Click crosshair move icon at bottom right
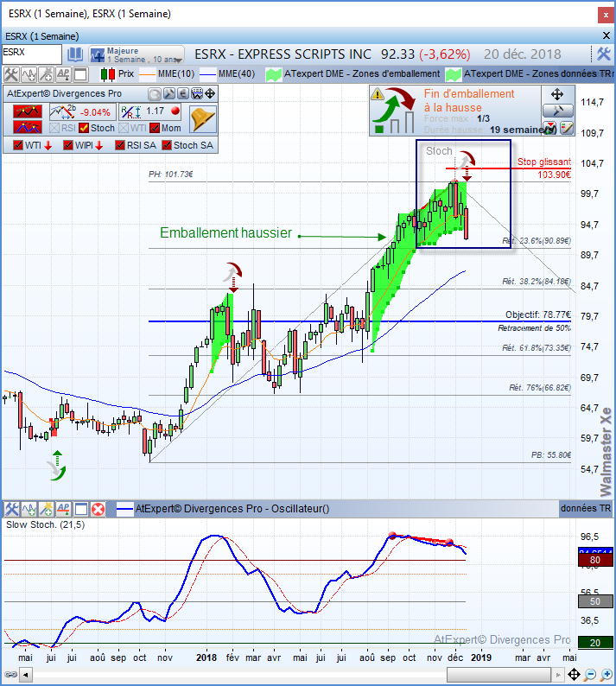 (x=574, y=674)
